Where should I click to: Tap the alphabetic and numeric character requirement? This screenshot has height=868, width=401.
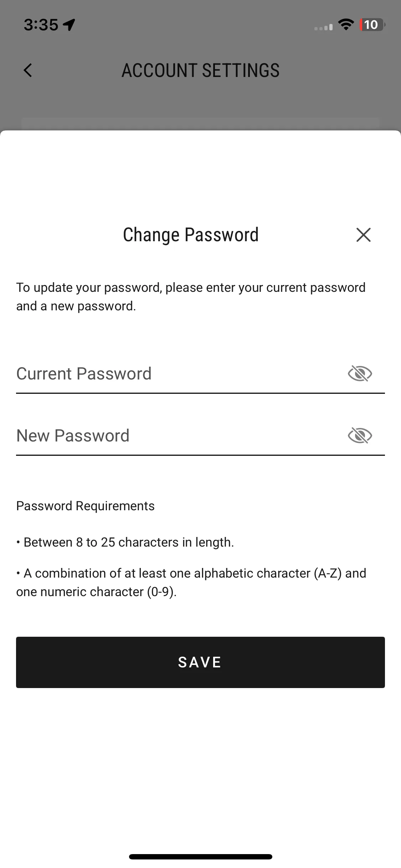click(x=191, y=582)
